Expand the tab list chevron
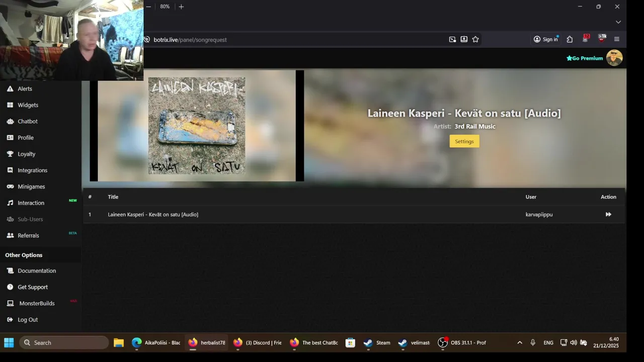 (x=618, y=22)
